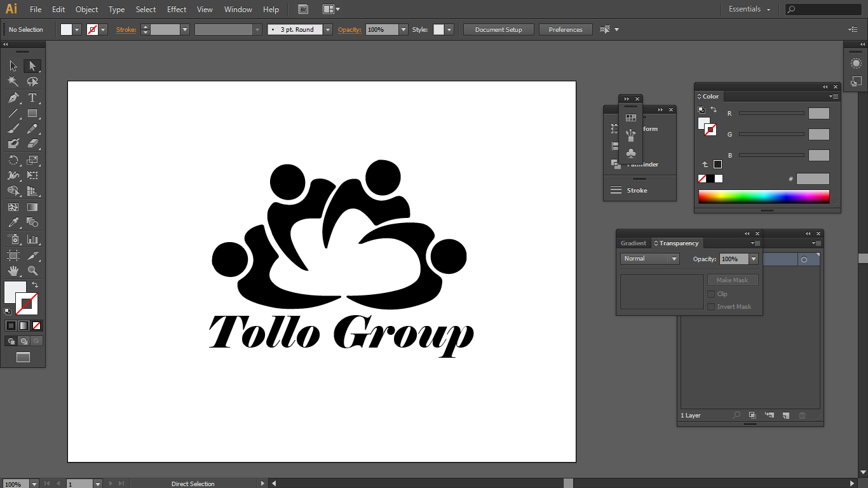Pick a color from the spectrum bar

click(763, 196)
